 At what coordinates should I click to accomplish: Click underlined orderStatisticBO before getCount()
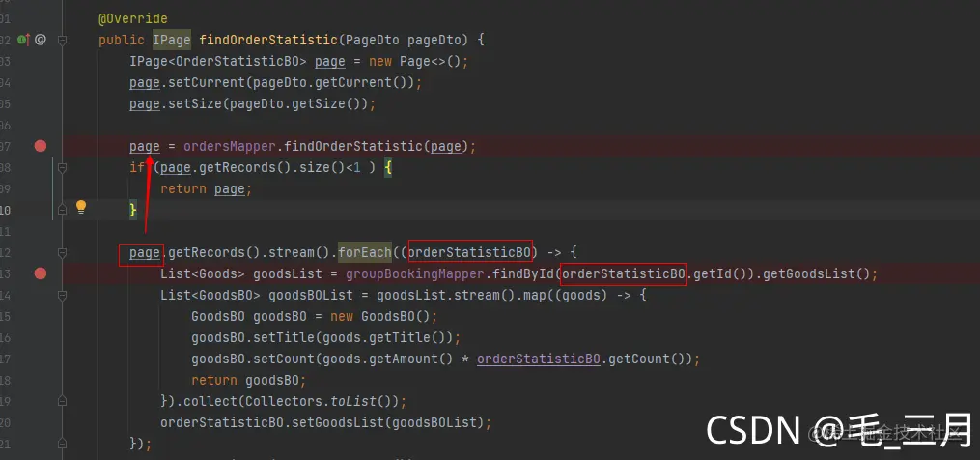click(x=539, y=359)
